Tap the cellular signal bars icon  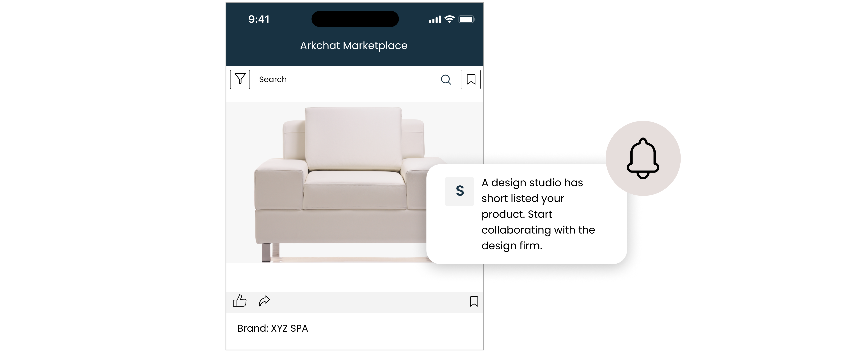click(435, 19)
